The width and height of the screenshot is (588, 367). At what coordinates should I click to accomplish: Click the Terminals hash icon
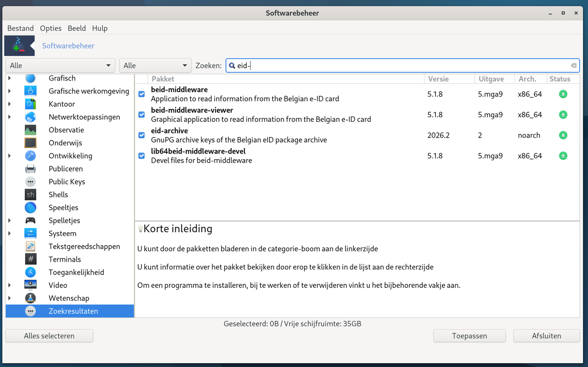pyautogui.click(x=30, y=259)
